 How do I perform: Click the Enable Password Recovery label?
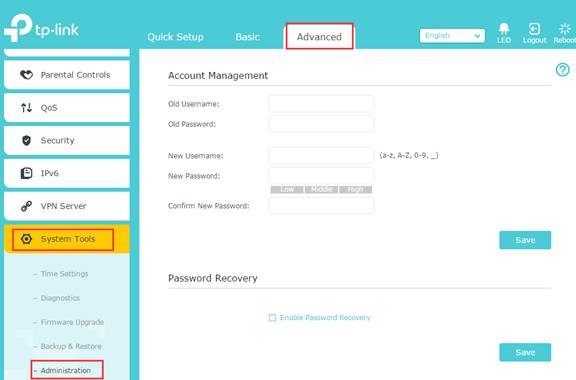coord(325,318)
